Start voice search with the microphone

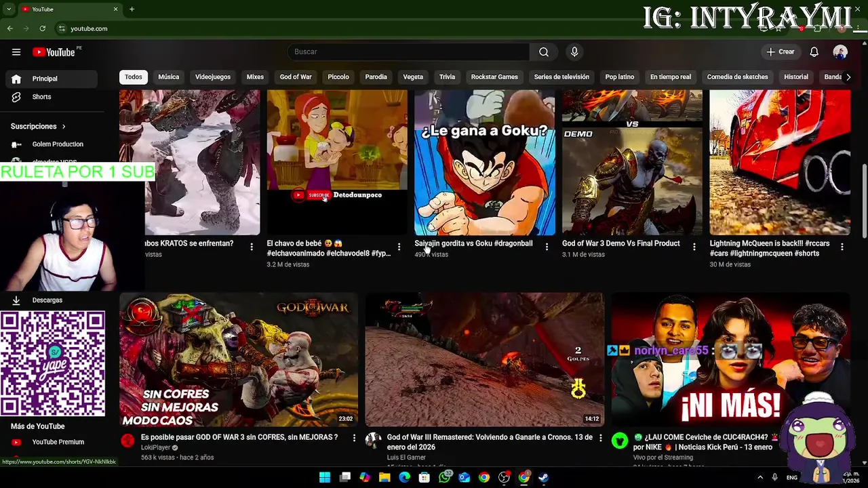574,52
